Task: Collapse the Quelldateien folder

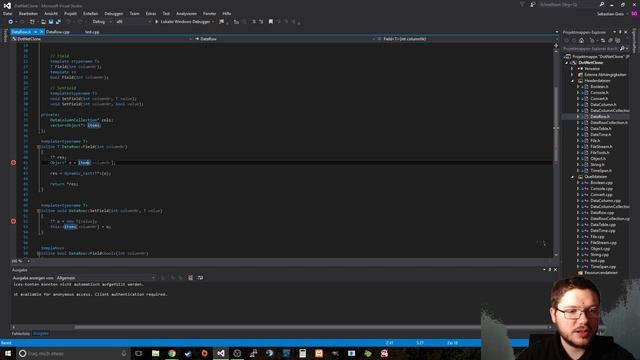Action: coord(573,177)
